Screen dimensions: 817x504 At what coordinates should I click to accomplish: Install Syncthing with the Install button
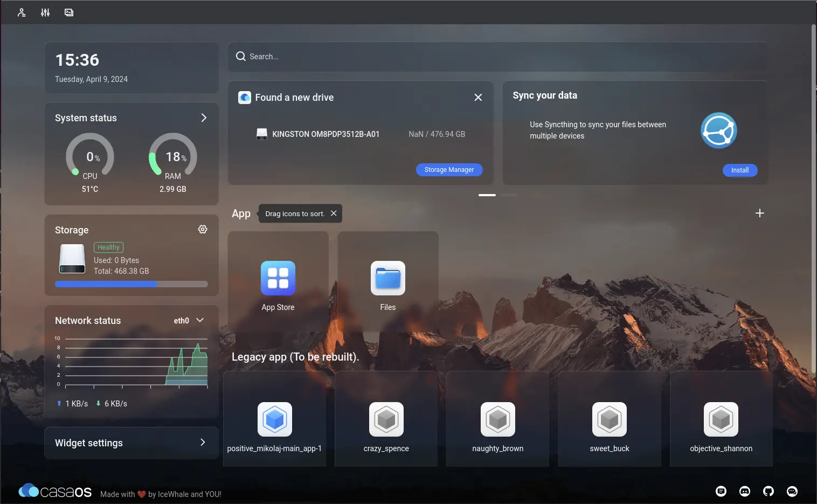point(740,170)
